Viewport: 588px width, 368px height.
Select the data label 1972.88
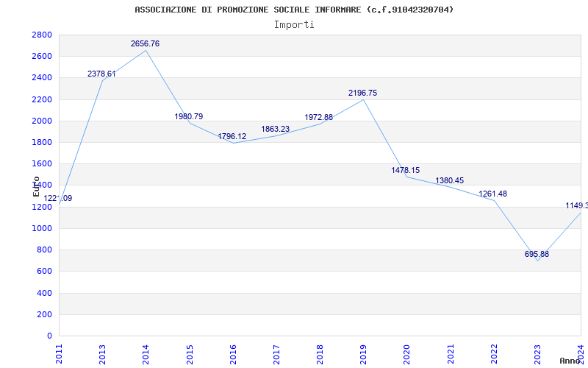click(x=319, y=117)
